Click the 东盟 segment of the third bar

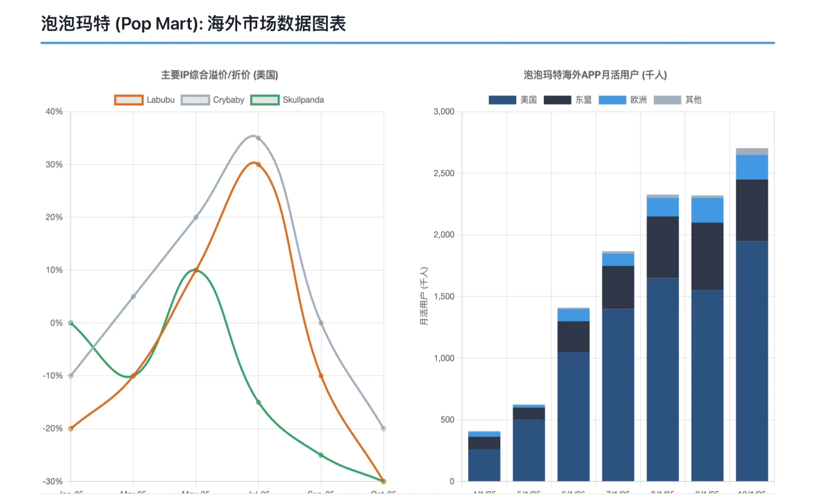coord(573,336)
